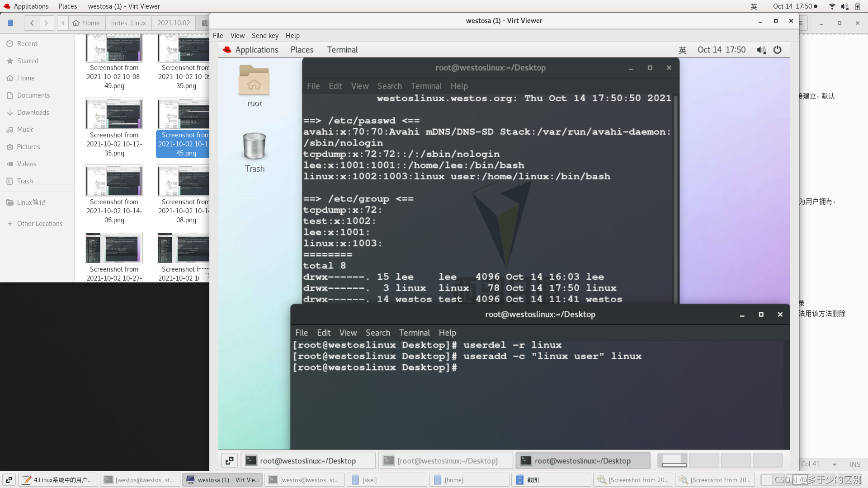This screenshot has height=488, width=868.
Task: Switch to guest second workspace
Action: (704, 460)
